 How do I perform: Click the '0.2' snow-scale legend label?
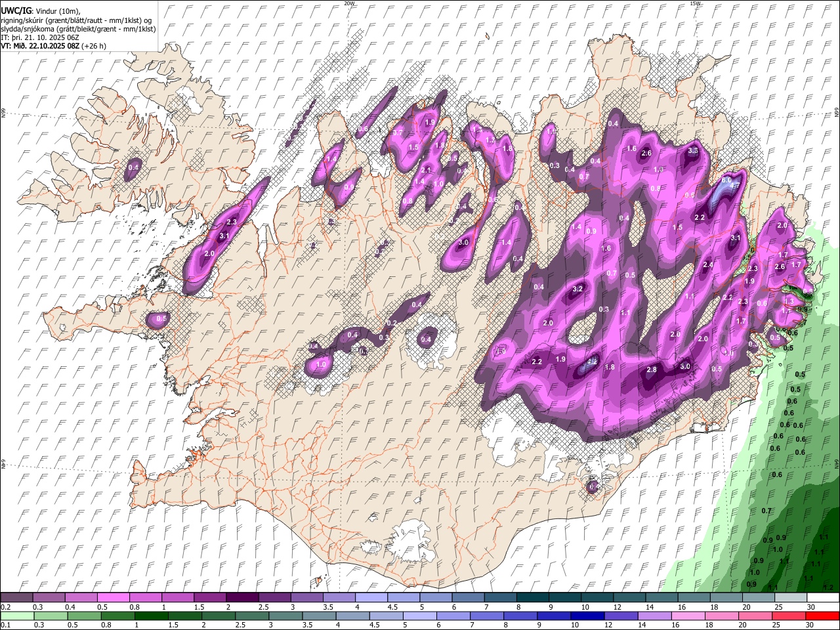coord(5,607)
